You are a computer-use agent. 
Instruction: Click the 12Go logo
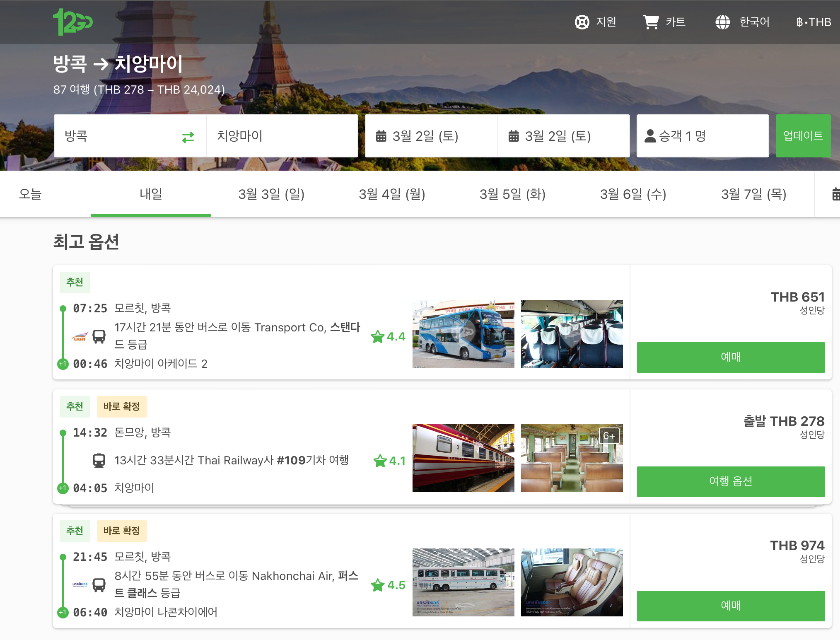pyautogui.click(x=72, y=22)
